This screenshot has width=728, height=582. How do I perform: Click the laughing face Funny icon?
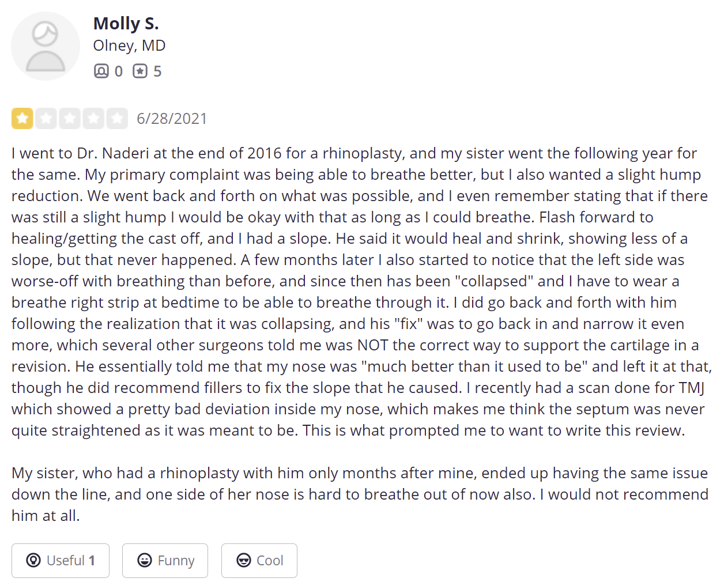point(145,560)
